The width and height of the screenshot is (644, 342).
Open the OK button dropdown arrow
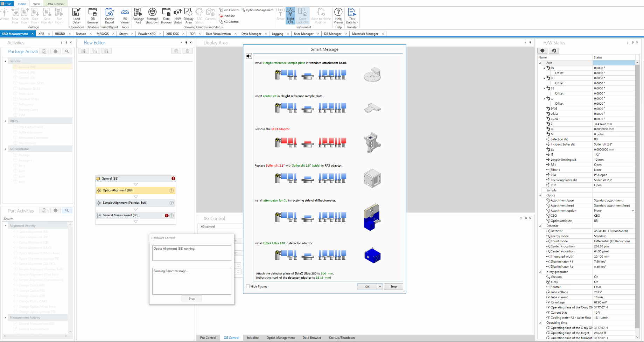(x=380, y=287)
